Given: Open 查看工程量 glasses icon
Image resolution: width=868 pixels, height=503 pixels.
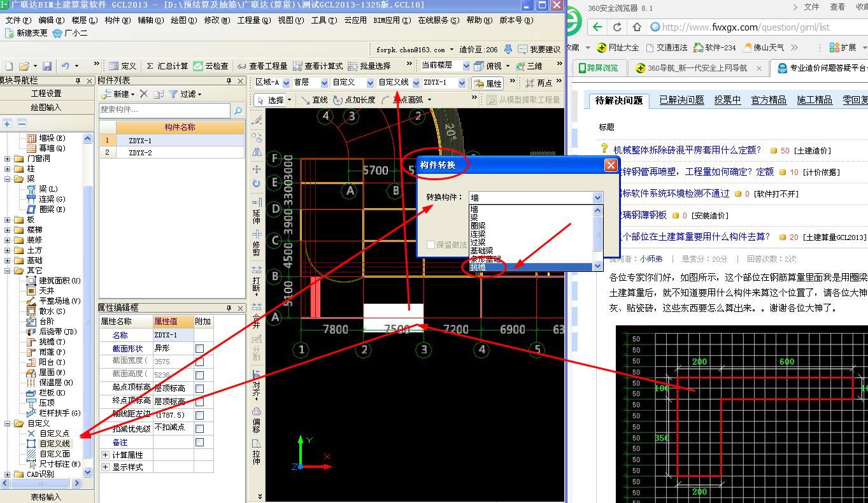Looking at the screenshot, I should 262,66.
